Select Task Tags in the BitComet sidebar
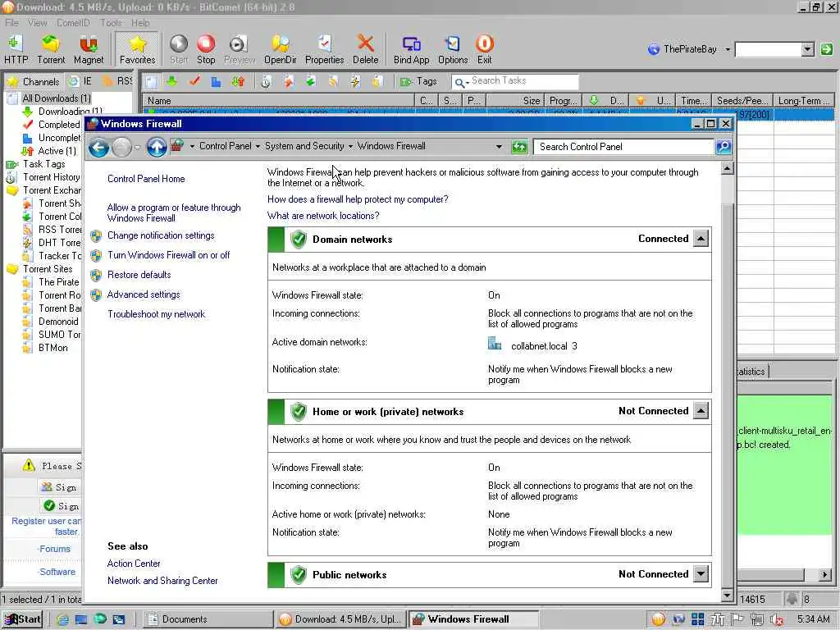 click(x=44, y=164)
